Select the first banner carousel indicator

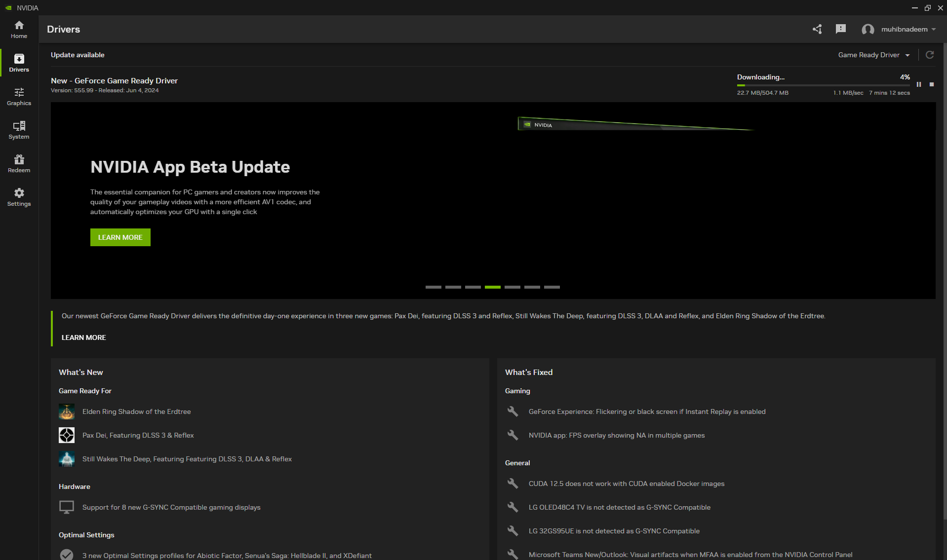[x=434, y=287]
